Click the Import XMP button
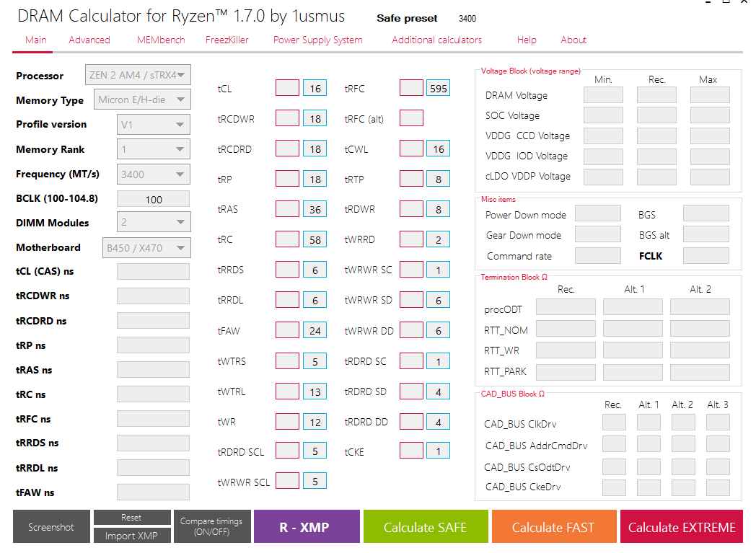This screenshot has width=756, height=553. click(x=131, y=535)
